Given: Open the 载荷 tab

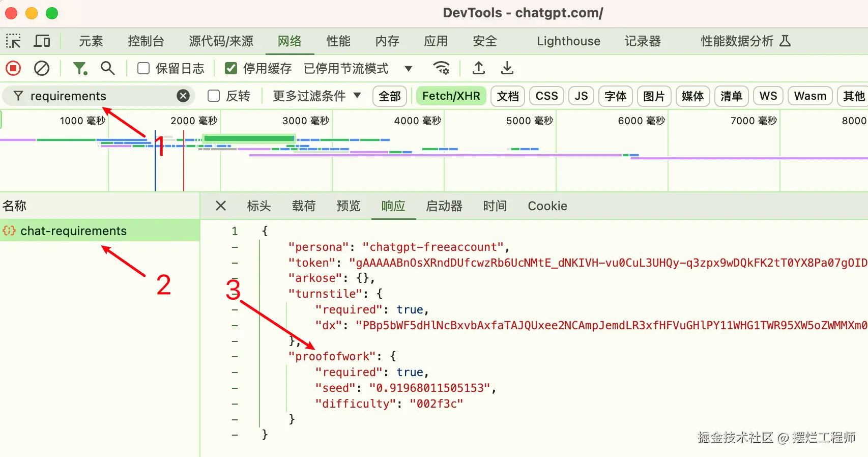Looking at the screenshot, I should click(x=304, y=206).
